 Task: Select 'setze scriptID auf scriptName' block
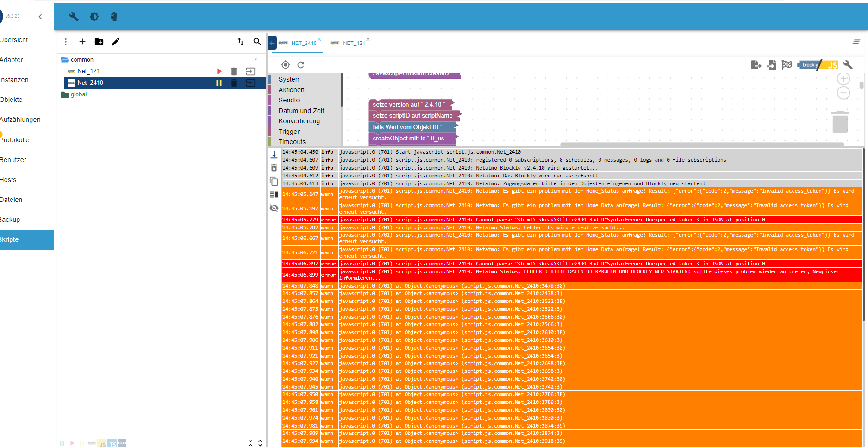tap(414, 116)
